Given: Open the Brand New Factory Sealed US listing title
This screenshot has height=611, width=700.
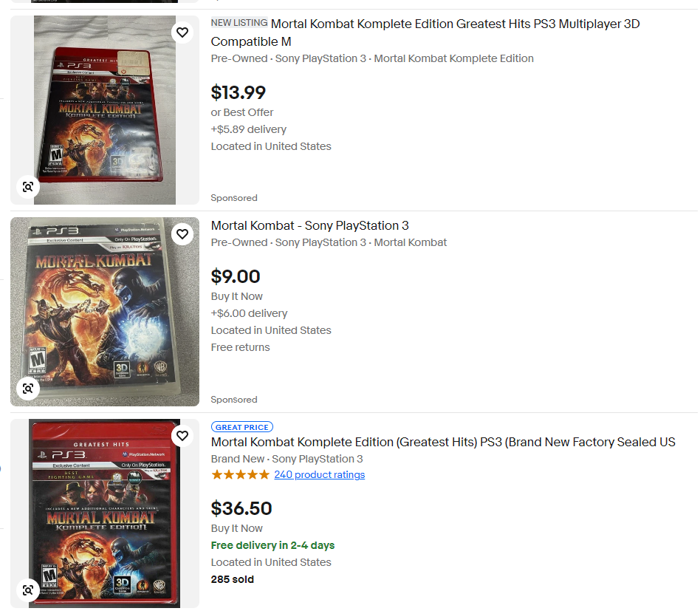Looking at the screenshot, I should (x=443, y=442).
